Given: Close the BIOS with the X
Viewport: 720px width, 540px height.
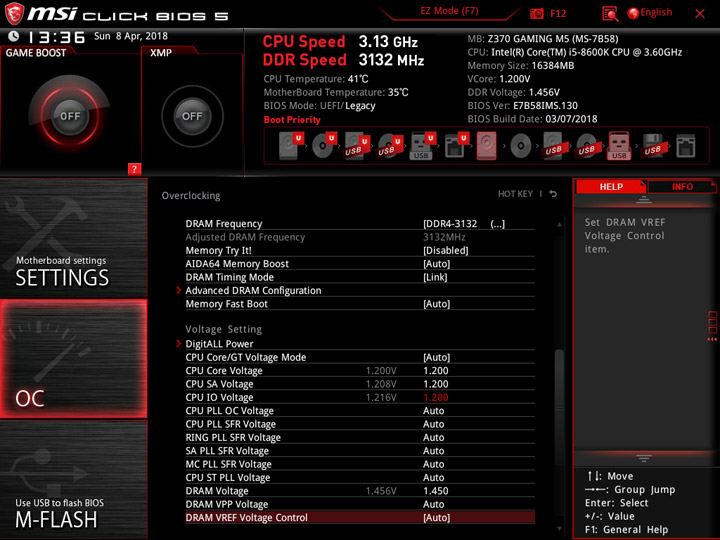Looking at the screenshot, I should [699, 14].
